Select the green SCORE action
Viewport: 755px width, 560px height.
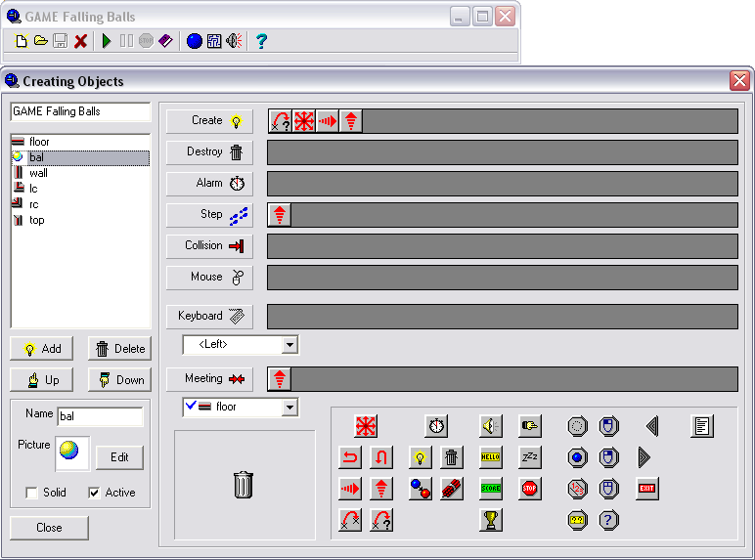[491, 489]
